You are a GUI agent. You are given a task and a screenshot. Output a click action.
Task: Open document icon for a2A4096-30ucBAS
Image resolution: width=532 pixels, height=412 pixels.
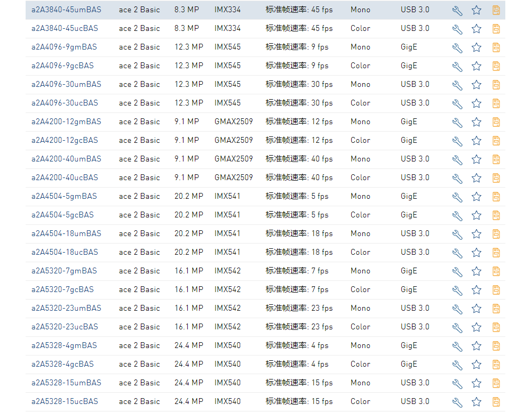[x=496, y=103]
